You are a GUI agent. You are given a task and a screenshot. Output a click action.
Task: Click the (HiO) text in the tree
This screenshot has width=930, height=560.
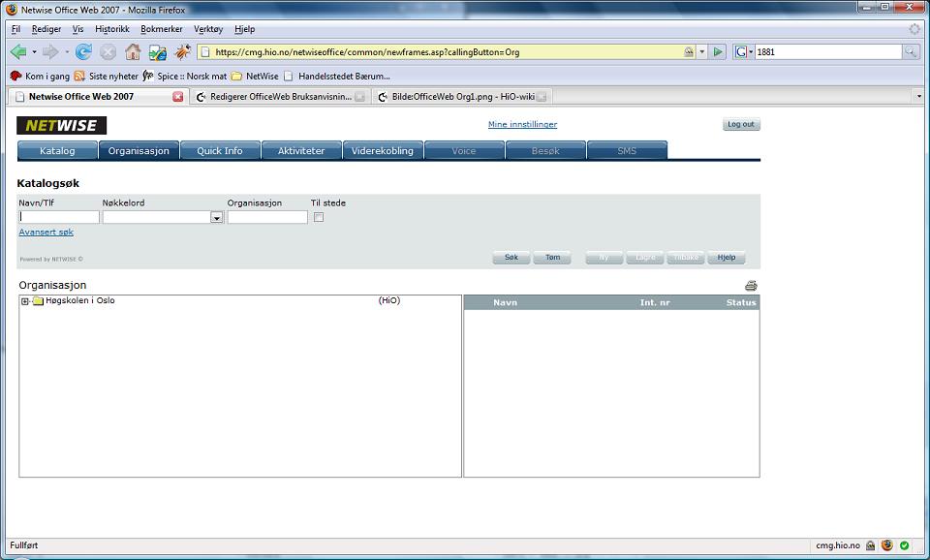(389, 300)
